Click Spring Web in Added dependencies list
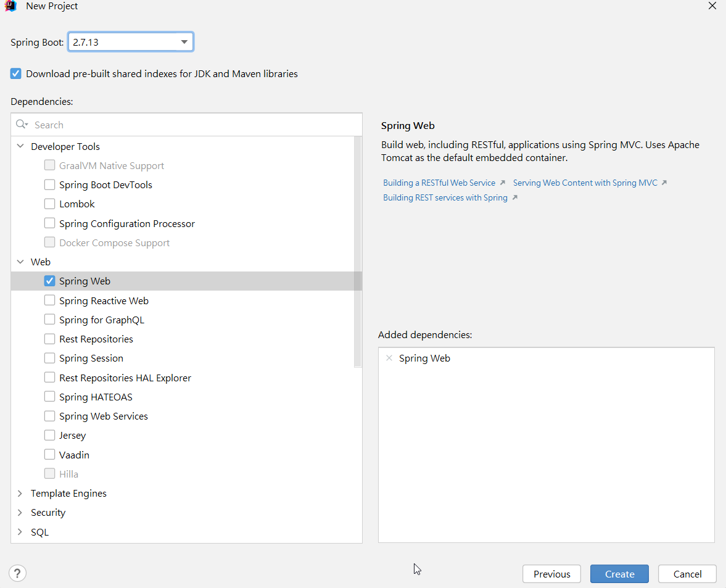The height and width of the screenshot is (588, 726). [x=424, y=358]
